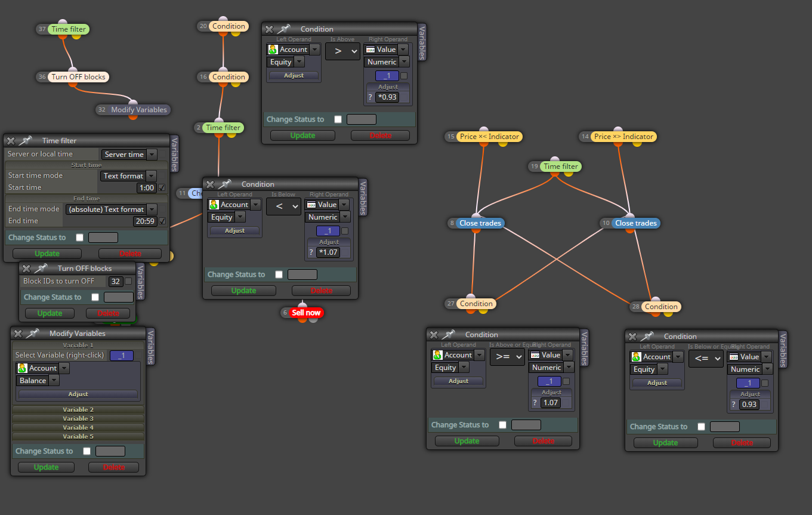The width and height of the screenshot is (812, 515).
Task: Toggle Change Status checkbox in Time filter panel
Action: coord(80,238)
